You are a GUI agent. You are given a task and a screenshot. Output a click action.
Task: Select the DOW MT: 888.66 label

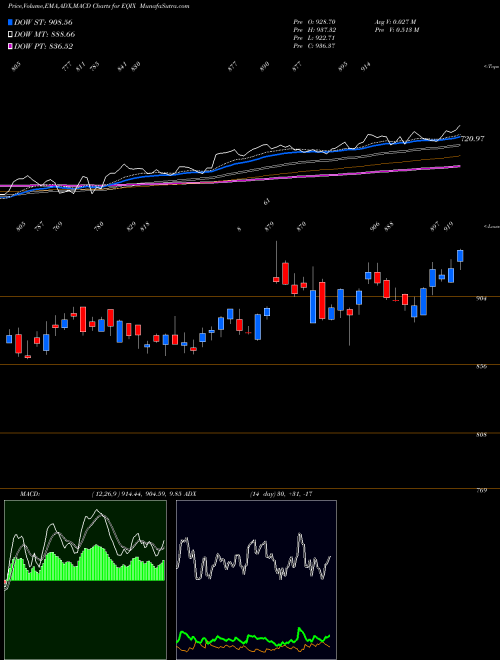click(x=44, y=34)
